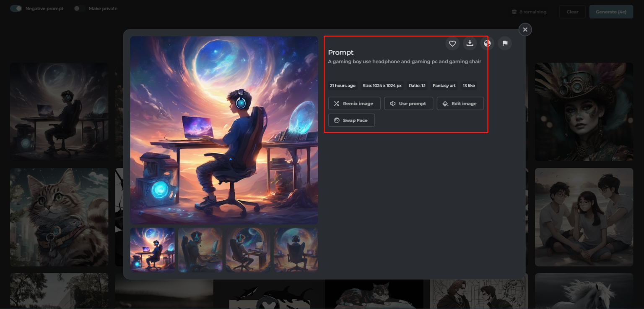Click the Ratio 1:1 tag
644x309 pixels.
(417, 86)
